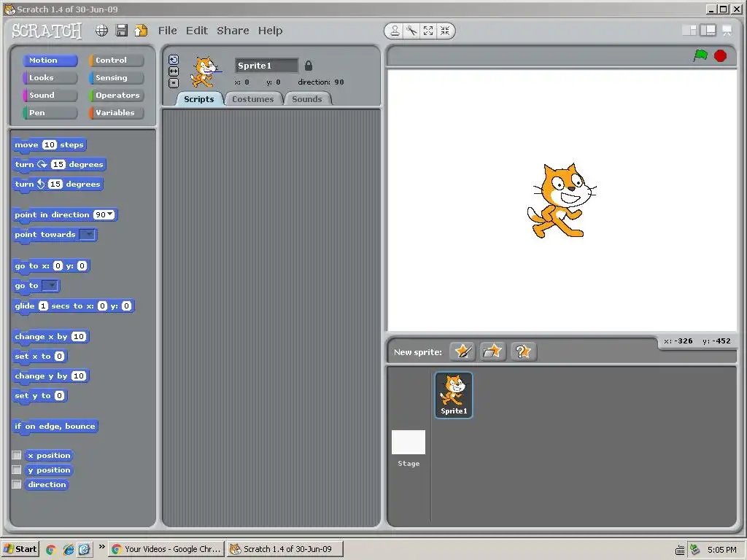Click the Scratch logo

click(47, 31)
